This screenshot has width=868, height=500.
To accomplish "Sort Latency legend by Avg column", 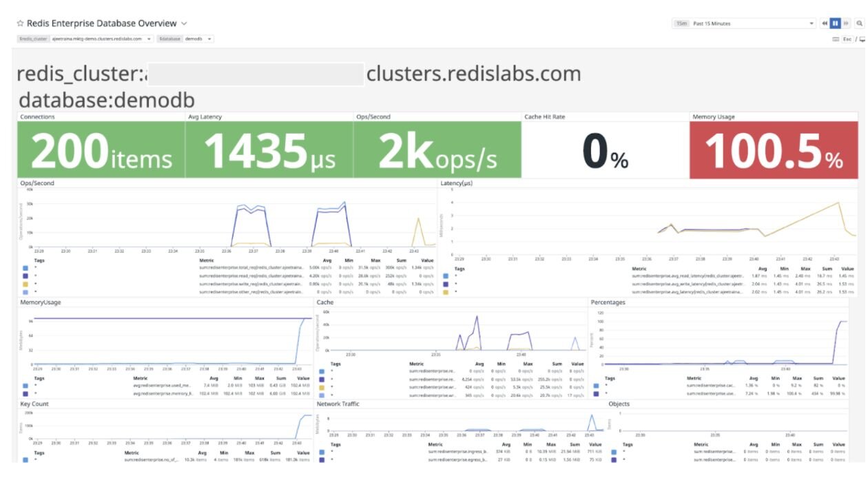I will coord(763,269).
